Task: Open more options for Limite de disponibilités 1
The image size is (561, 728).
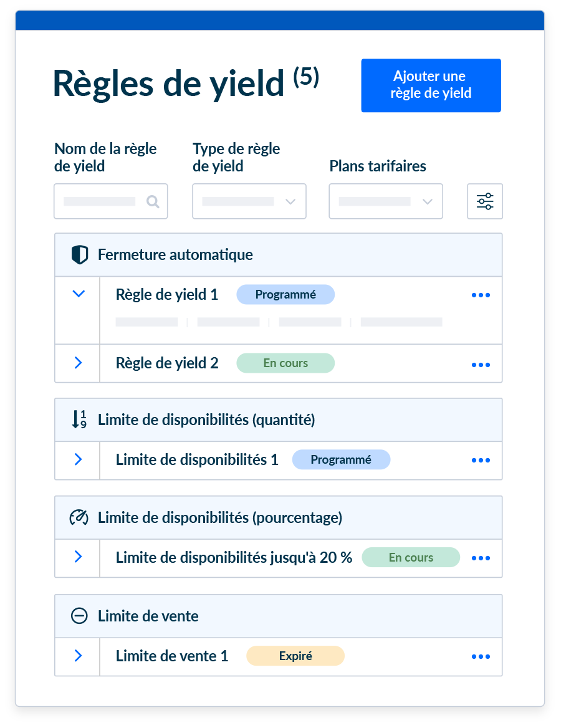Action: (481, 461)
